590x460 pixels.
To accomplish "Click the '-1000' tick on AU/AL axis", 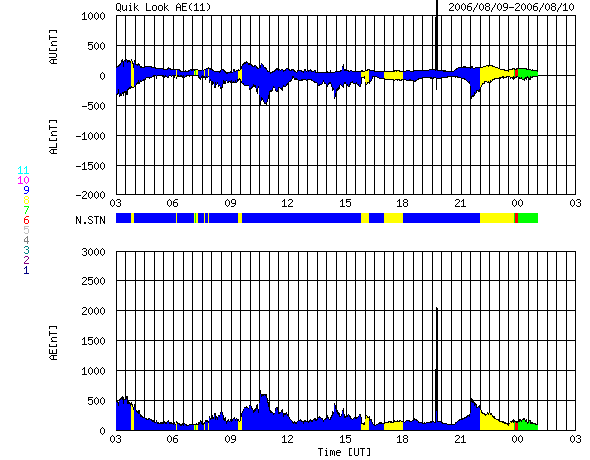I will point(90,136).
